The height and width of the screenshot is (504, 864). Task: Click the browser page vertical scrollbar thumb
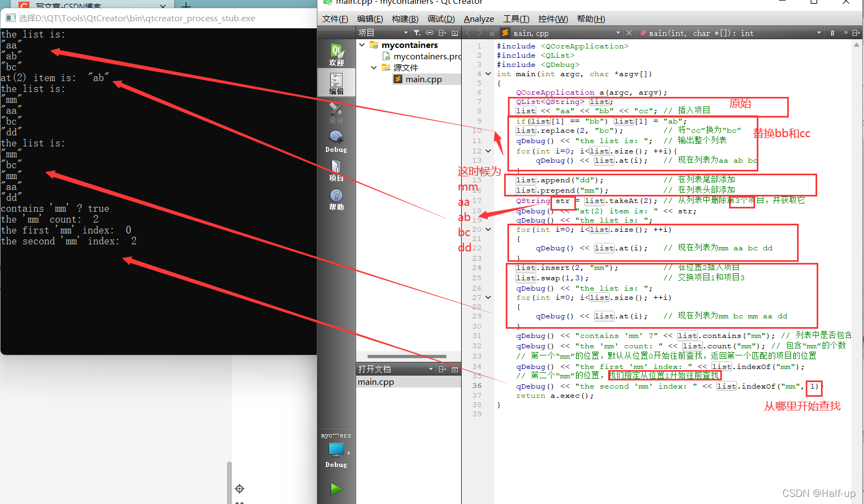[x=229, y=482]
